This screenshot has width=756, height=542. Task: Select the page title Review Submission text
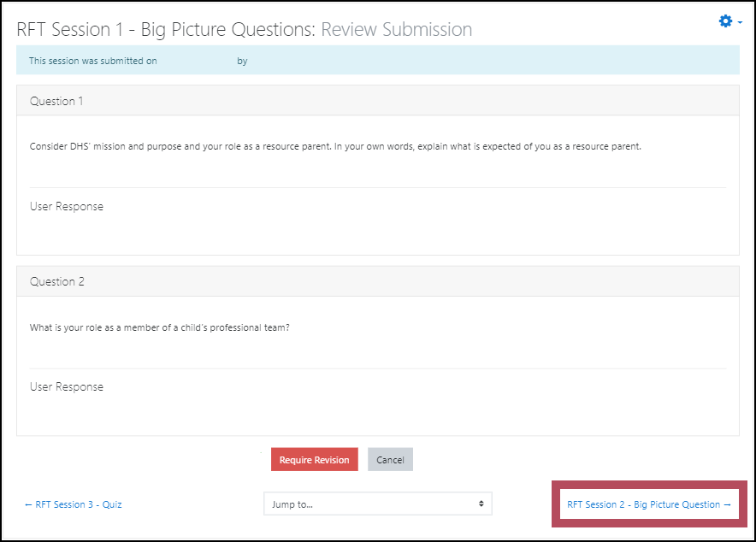click(396, 29)
